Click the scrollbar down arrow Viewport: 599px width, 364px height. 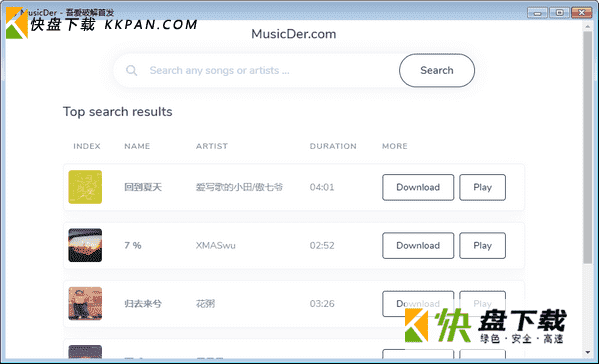588,353
